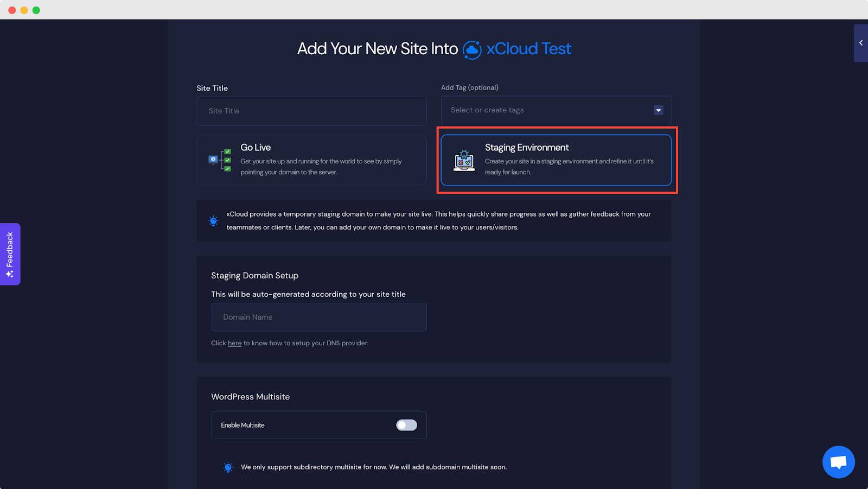
Task: Select the Go Live option card
Action: click(311, 160)
